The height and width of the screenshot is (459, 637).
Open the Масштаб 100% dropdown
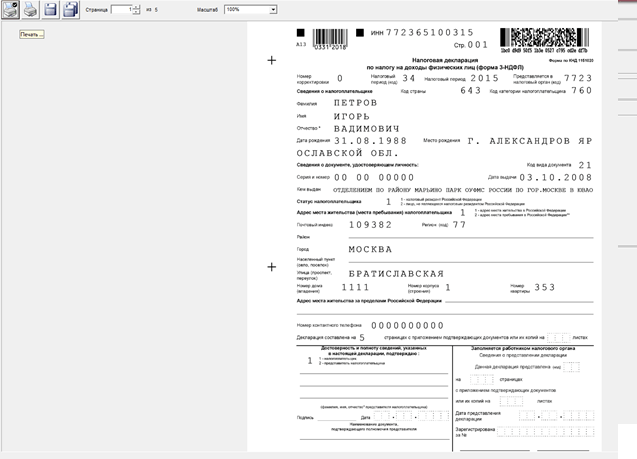point(251,9)
